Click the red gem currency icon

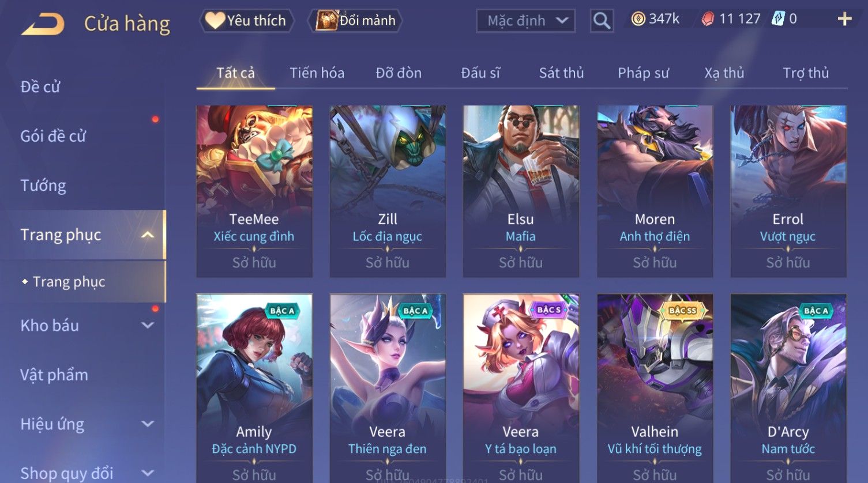coord(708,19)
